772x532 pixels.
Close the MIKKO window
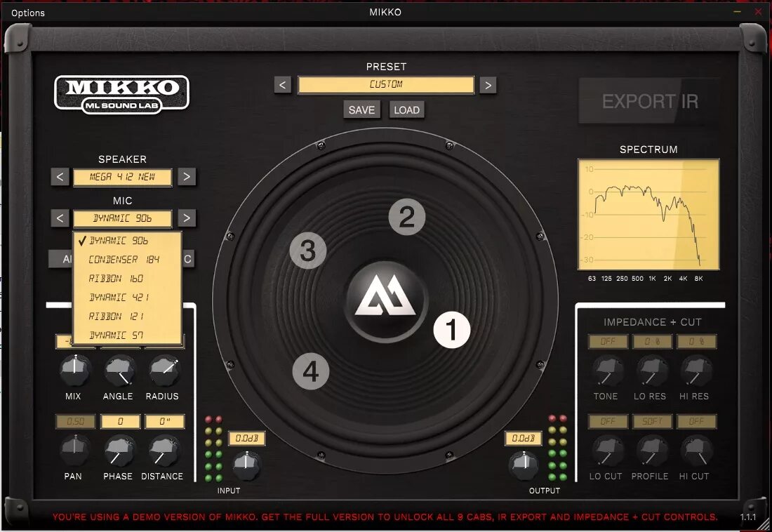pos(758,11)
